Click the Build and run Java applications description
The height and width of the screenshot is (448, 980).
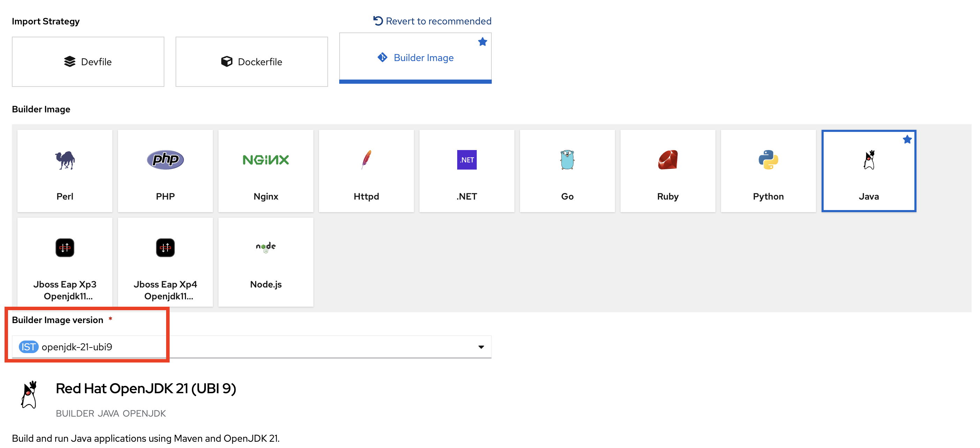pyautogui.click(x=146, y=438)
